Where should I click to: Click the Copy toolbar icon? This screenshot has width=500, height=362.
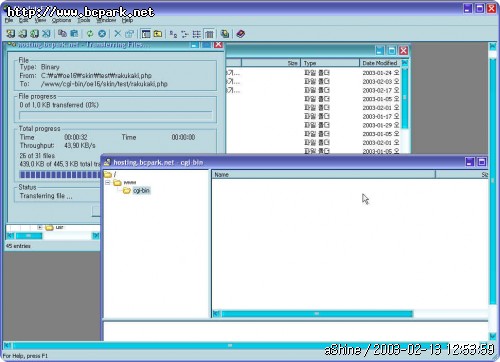tap(62, 33)
